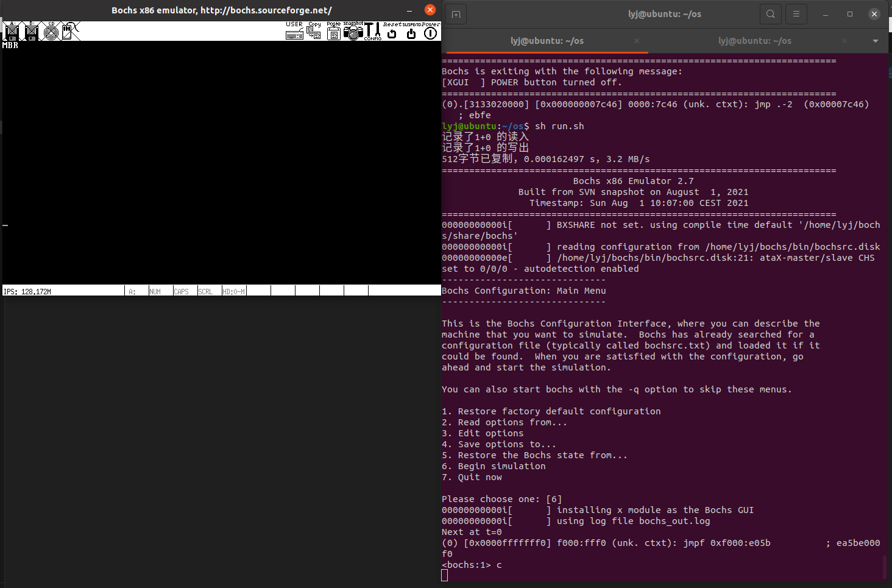Take a snapshot with the camera icon
This screenshot has width=892, height=588.
(353, 30)
